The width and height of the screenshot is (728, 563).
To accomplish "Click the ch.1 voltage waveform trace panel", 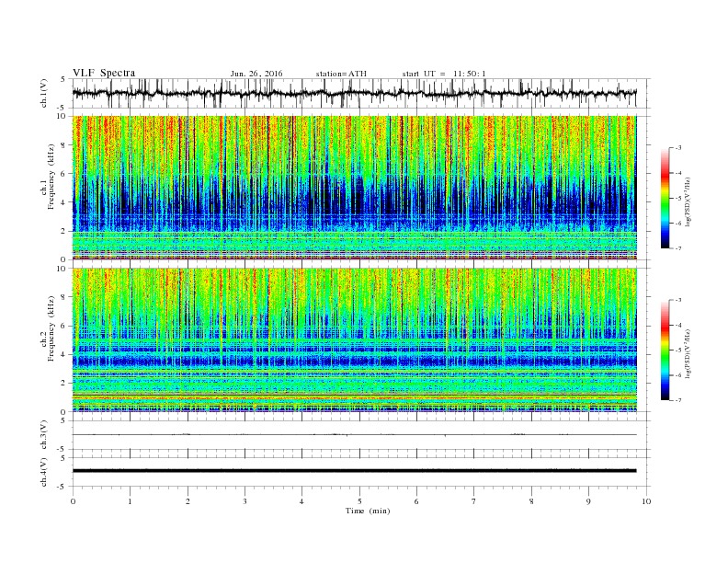I will [x=361, y=93].
